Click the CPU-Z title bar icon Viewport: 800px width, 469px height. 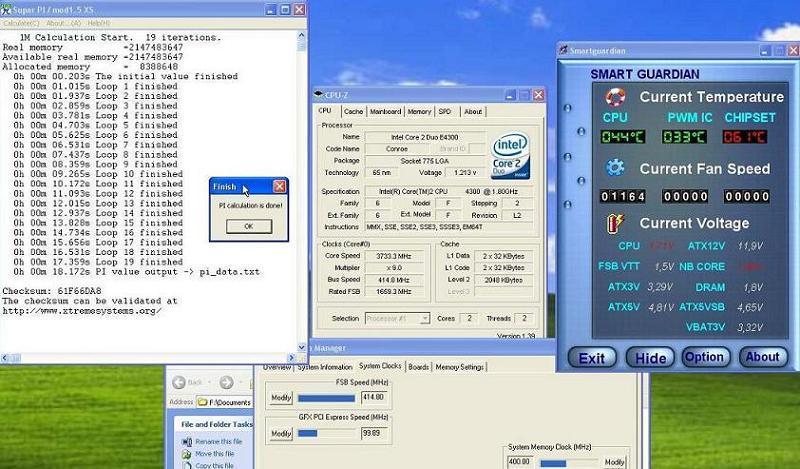319,94
